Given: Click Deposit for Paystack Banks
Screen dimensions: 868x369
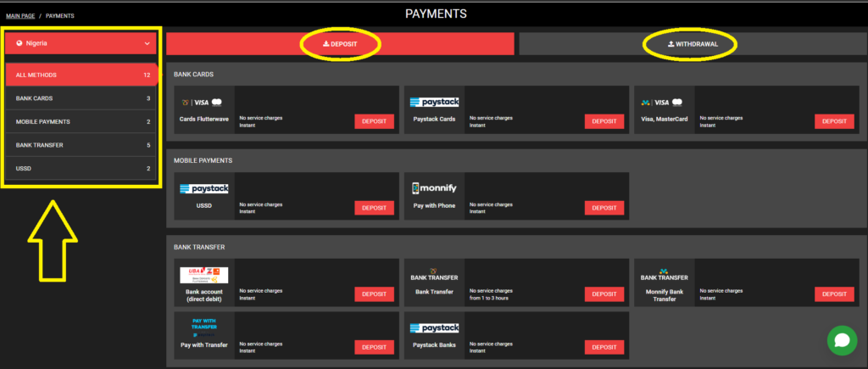Looking at the screenshot, I should coord(604,348).
